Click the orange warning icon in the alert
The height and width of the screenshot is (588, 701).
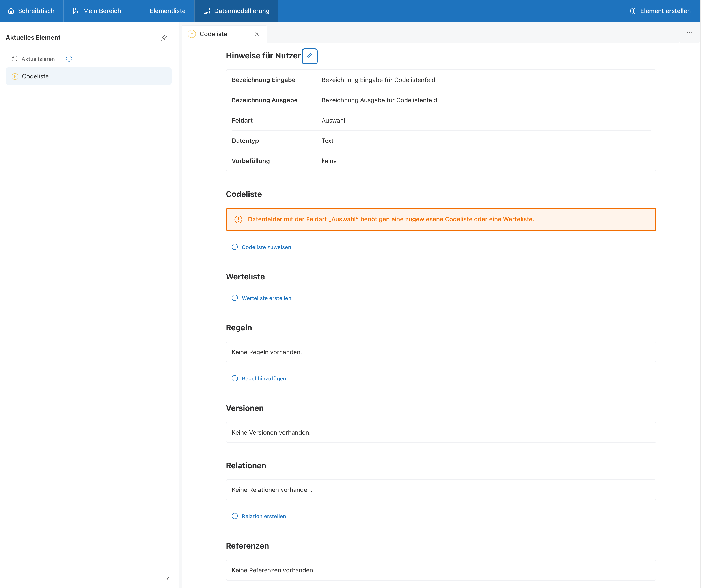[238, 219]
